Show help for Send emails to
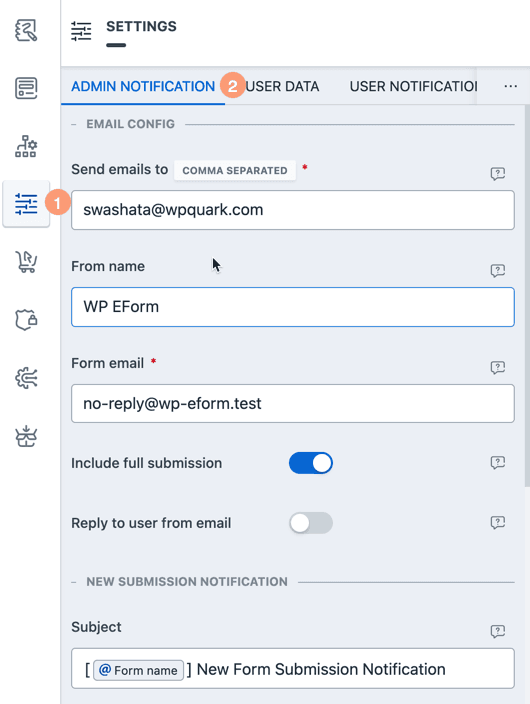This screenshot has width=530, height=704. (498, 173)
